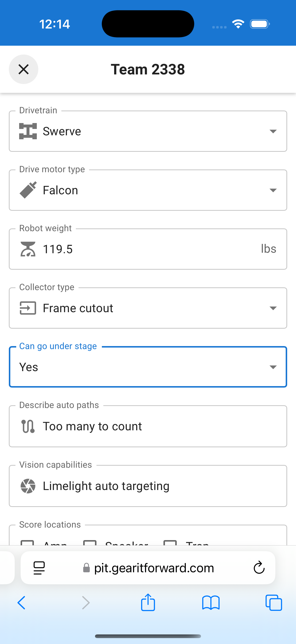The image size is (296, 644).
Task: Show all open Safari tabs
Action: pos(274,603)
